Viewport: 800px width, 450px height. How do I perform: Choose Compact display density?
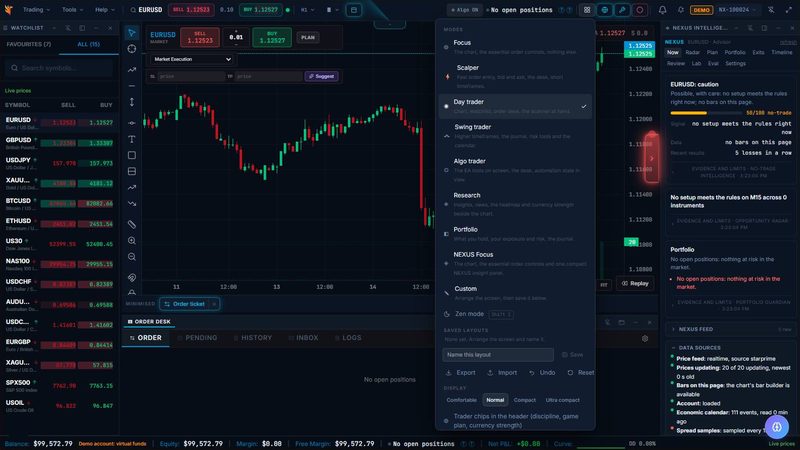coord(524,400)
